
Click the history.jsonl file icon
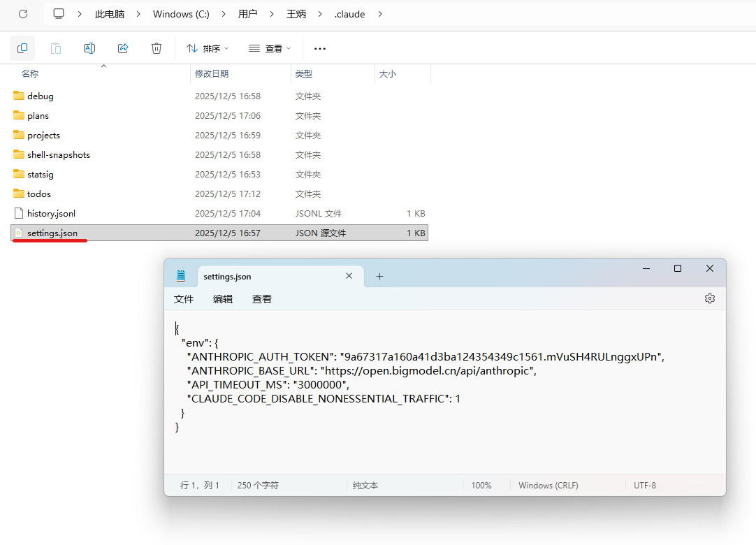click(x=19, y=213)
